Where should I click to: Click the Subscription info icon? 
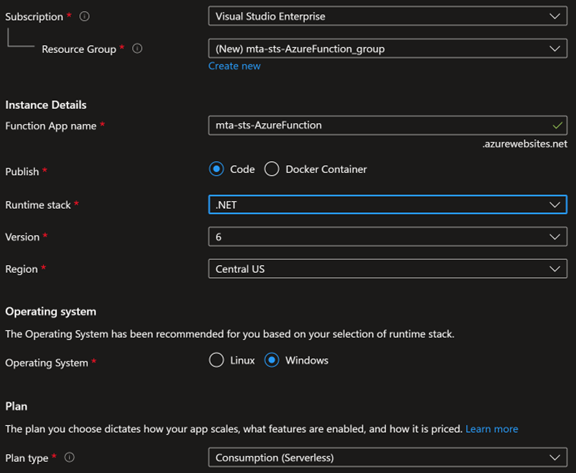click(84, 17)
